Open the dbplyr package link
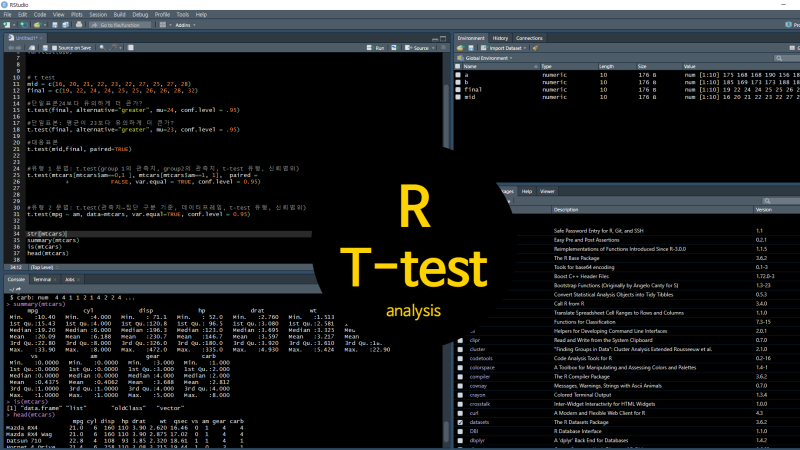The height and width of the screenshot is (450, 800). pyautogui.click(x=477, y=441)
